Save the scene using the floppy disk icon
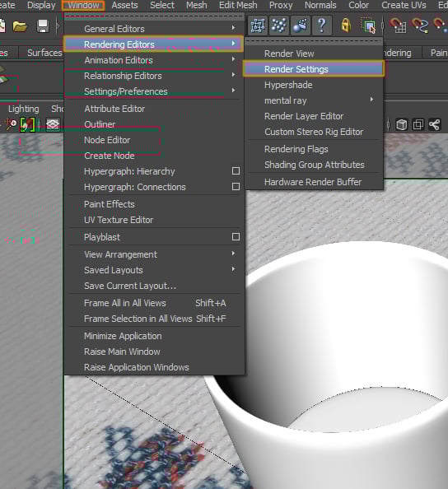This screenshot has height=489, width=448. [x=43, y=26]
